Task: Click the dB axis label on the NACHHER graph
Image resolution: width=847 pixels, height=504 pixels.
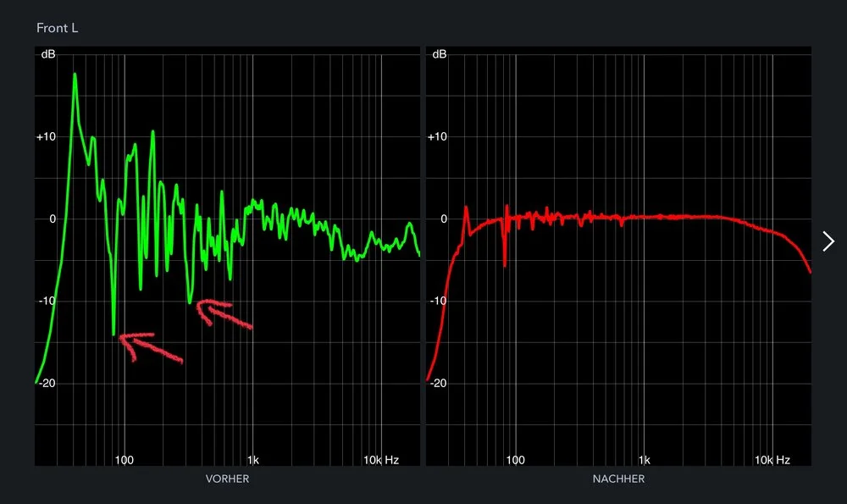Action: tap(439, 54)
